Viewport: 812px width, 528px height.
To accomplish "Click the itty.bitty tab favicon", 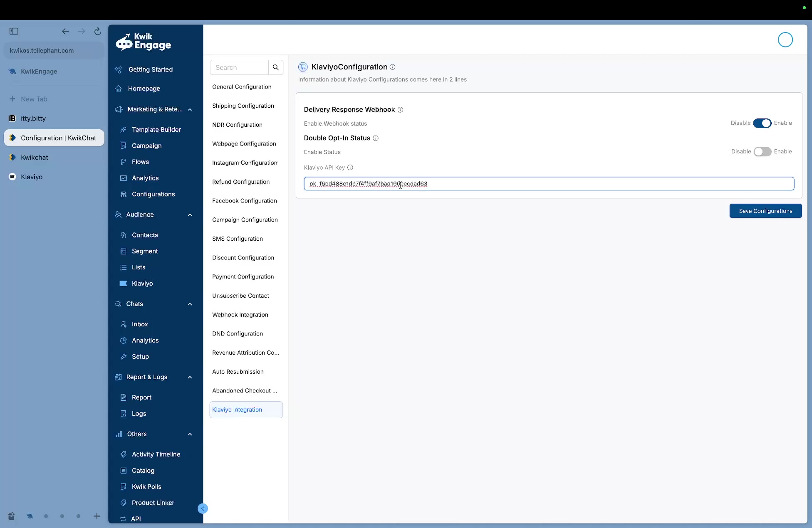I will coord(12,118).
